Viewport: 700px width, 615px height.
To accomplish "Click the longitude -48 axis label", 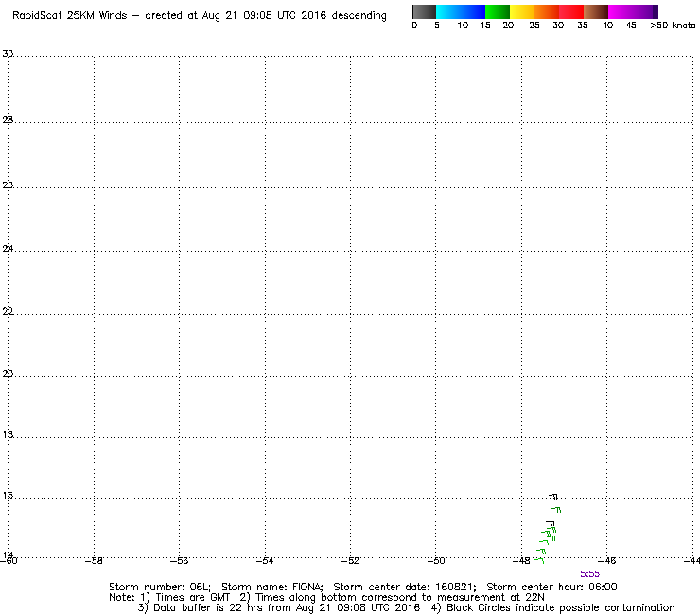I will point(521,561).
